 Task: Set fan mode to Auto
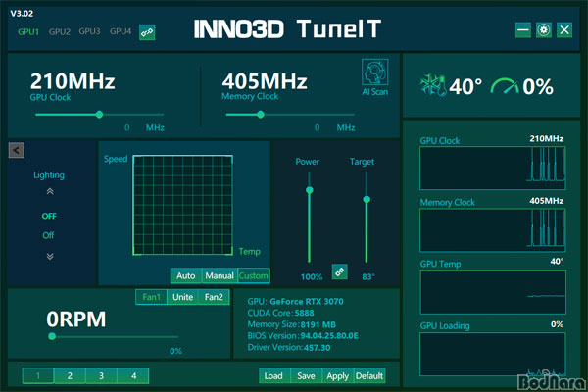click(x=186, y=275)
